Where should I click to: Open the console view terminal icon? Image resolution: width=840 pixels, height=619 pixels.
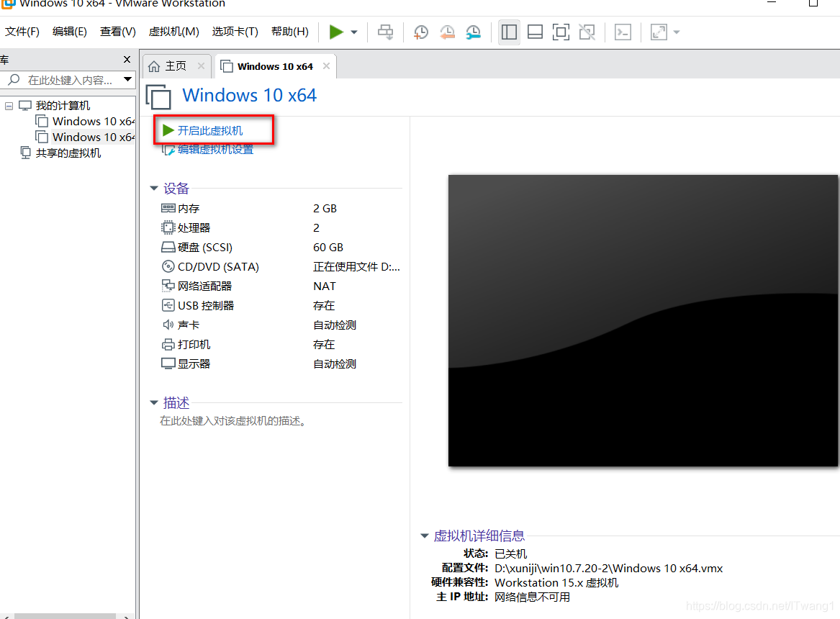pos(623,32)
